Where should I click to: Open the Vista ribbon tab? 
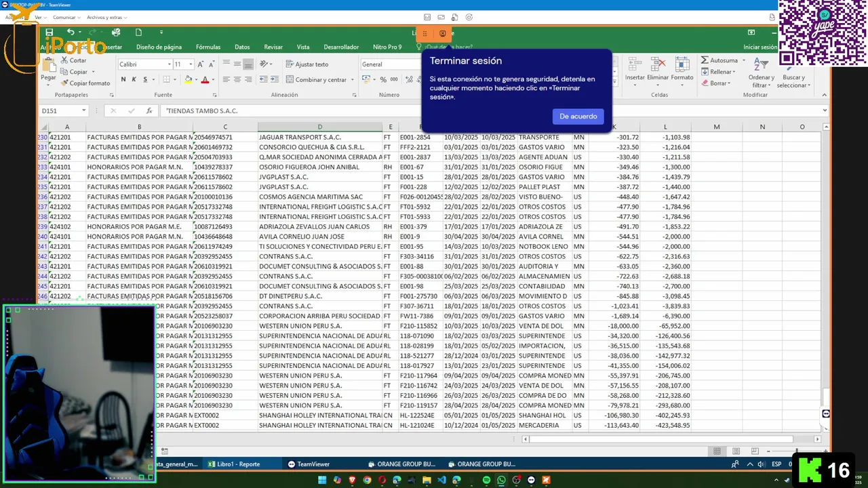[303, 47]
